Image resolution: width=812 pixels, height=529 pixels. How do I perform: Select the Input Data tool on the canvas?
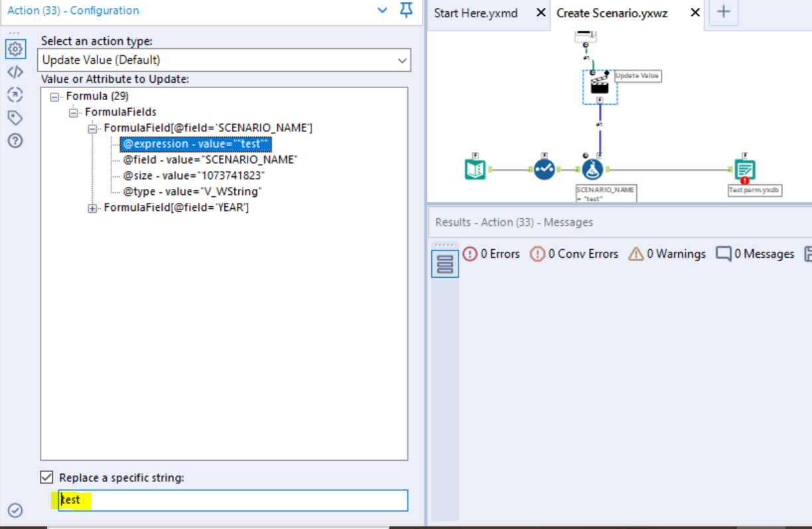[x=474, y=169]
